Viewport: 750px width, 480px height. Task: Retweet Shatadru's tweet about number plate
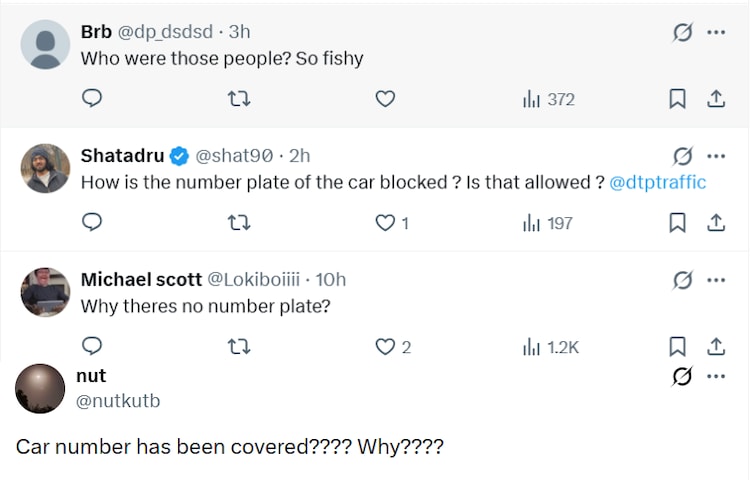coord(239,223)
